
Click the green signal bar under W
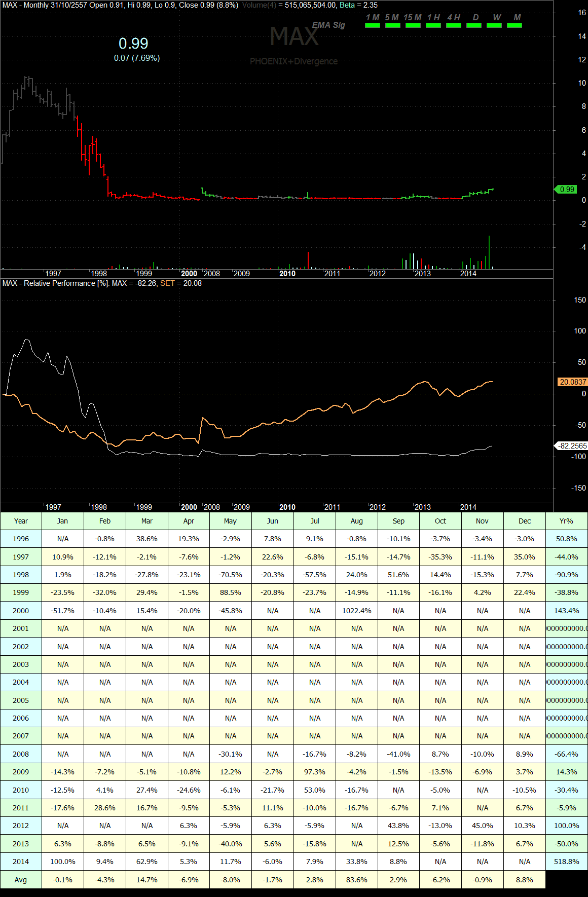coord(494,25)
